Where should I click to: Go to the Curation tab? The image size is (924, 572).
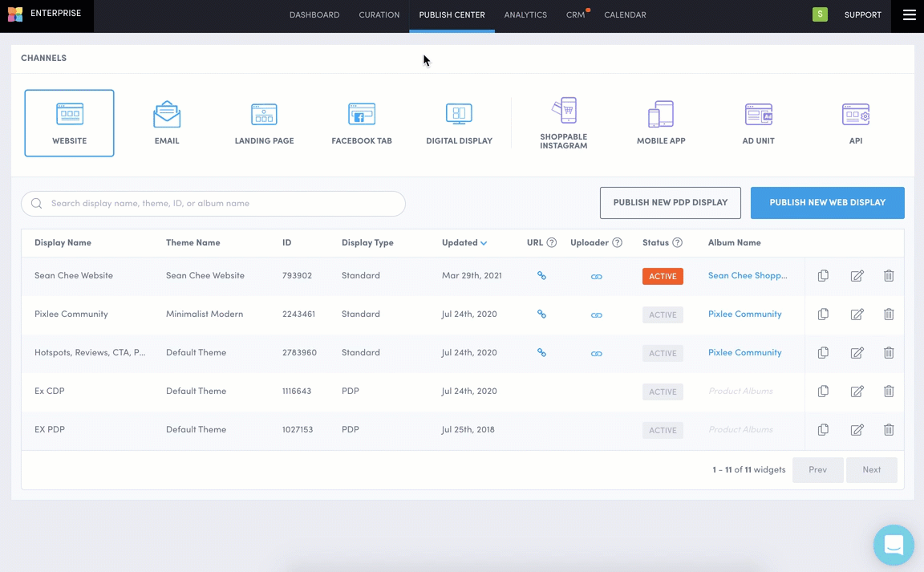379,15
